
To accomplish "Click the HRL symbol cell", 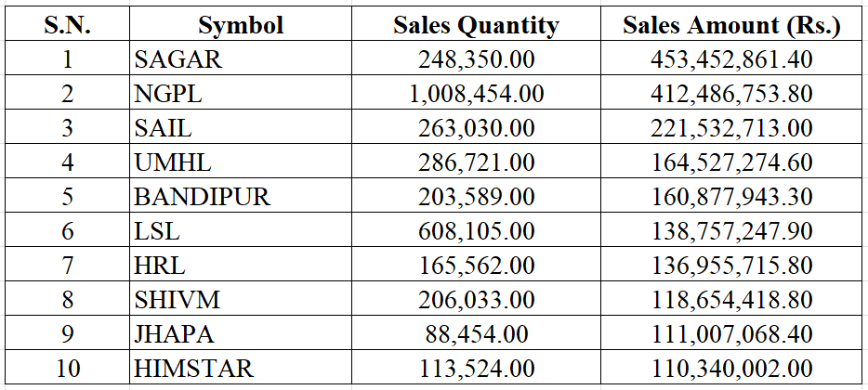I will click(160, 266).
